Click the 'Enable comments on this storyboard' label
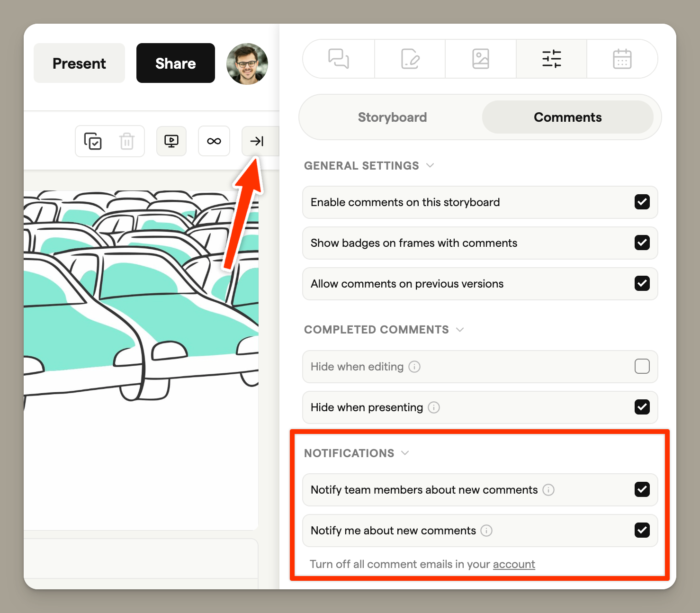Viewport: 700px width, 613px height. [x=405, y=202]
